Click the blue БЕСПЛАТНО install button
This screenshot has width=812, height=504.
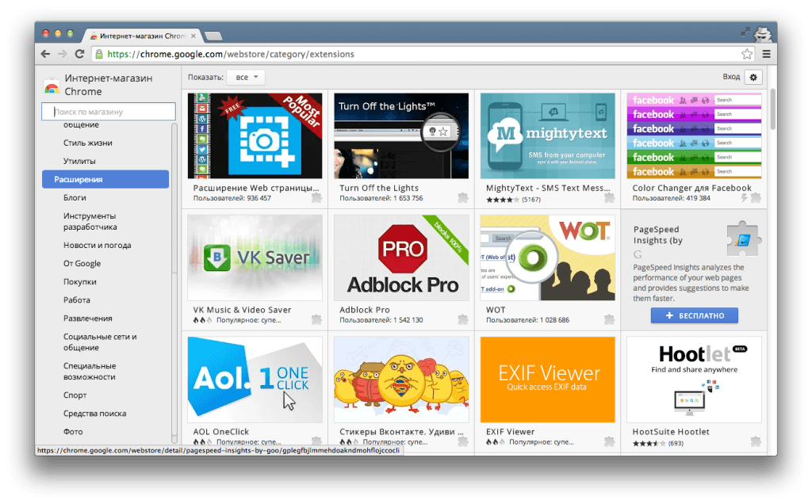(694, 315)
